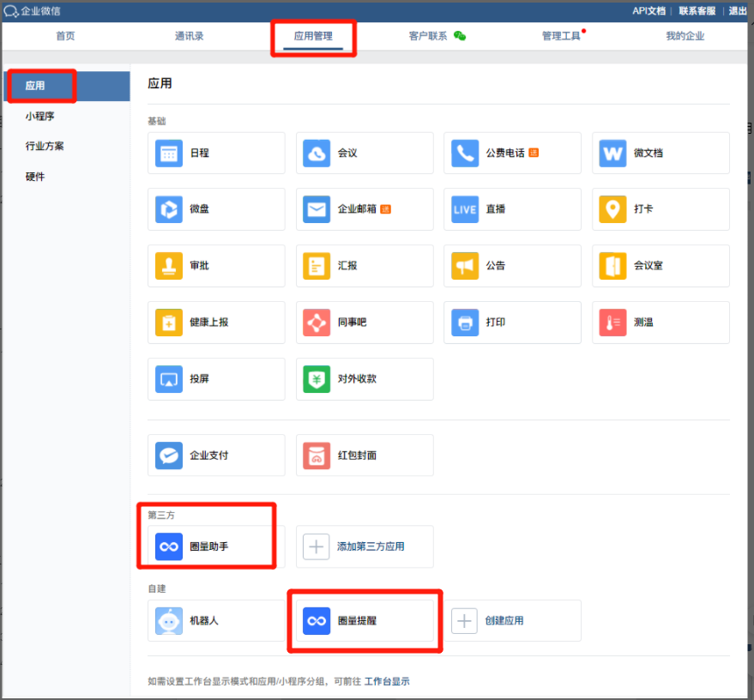The width and height of the screenshot is (754, 700).
Task: Open the 圈量助手 third-party app
Action: (x=206, y=546)
